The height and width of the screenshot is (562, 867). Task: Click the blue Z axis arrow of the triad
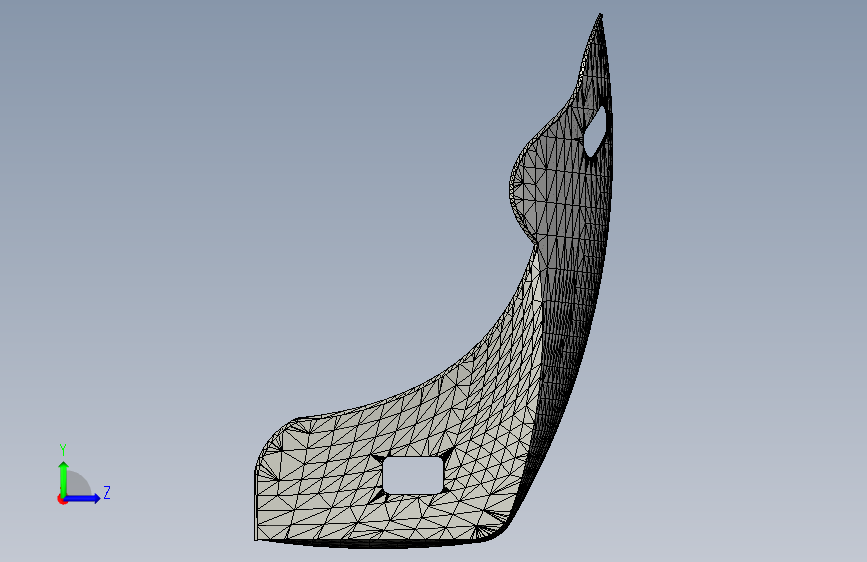[x=82, y=498]
